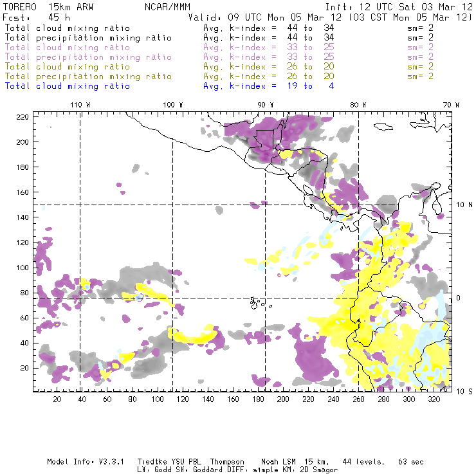Click the 'Noah LSM' footer text
The height and width of the screenshot is (476, 476).
tap(278, 462)
